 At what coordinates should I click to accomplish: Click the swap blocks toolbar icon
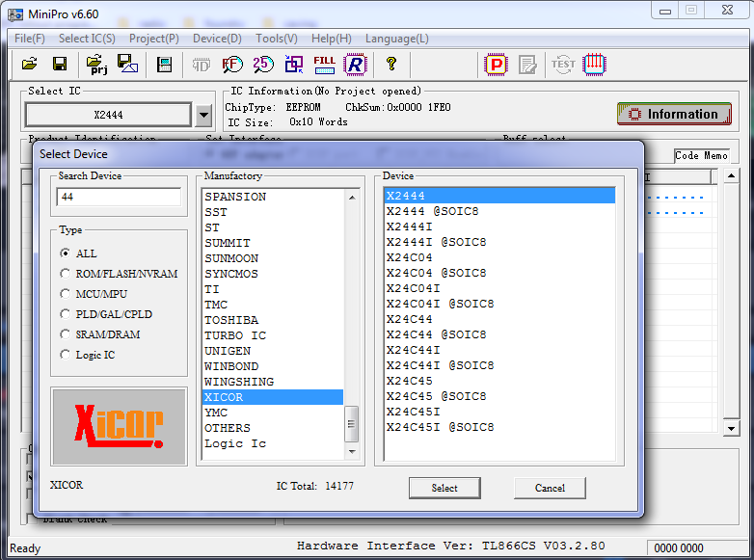point(294,64)
